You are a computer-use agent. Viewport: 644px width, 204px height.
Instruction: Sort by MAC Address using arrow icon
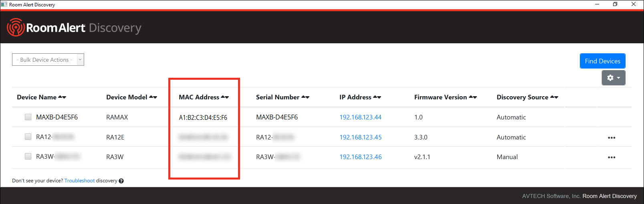[225, 97]
